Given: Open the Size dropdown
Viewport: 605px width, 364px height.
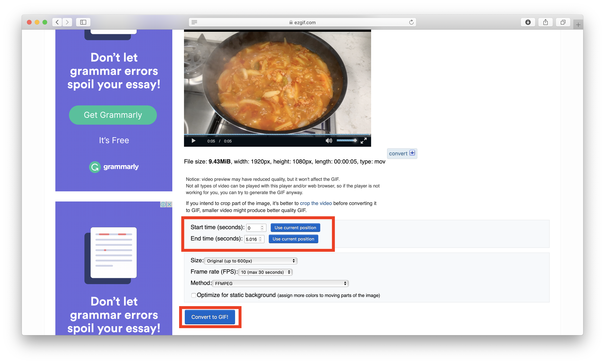Looking at the screenshot, I should [x=250, y=261].
